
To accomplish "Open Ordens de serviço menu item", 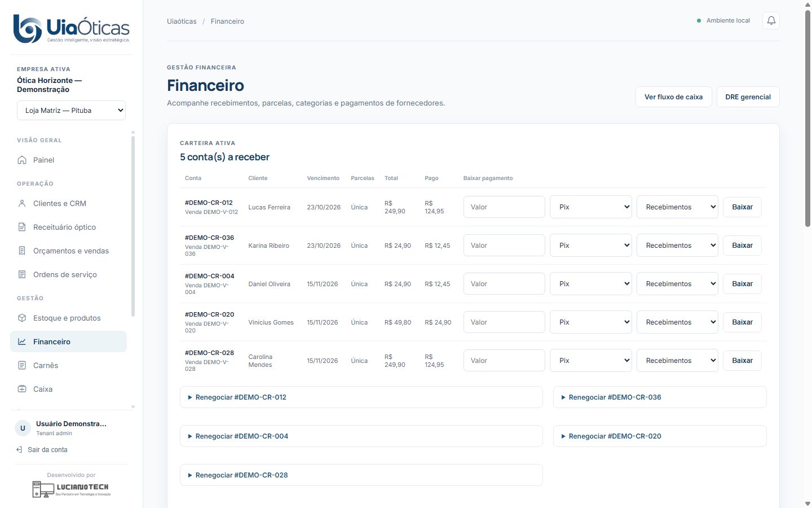I will (x=68, y=274).
